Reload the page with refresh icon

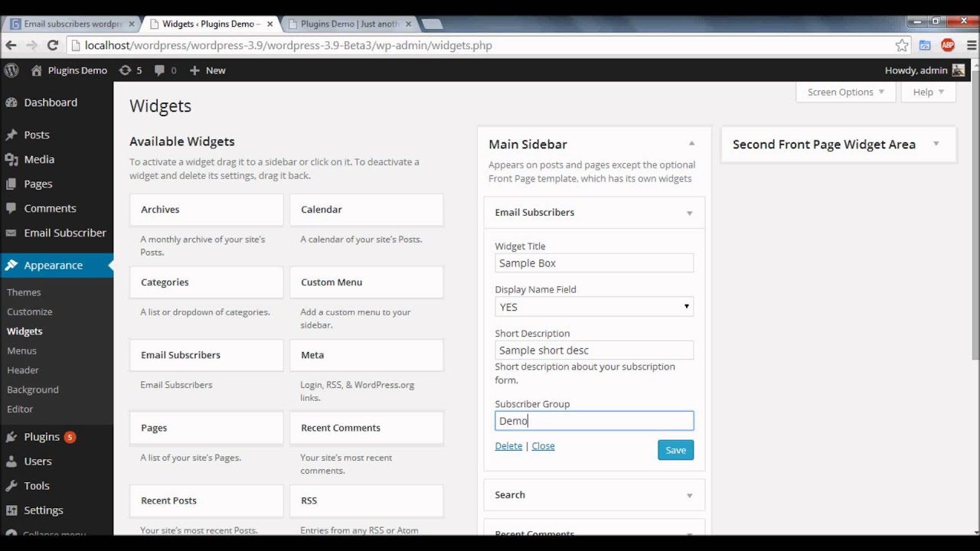tap(53, 45)
